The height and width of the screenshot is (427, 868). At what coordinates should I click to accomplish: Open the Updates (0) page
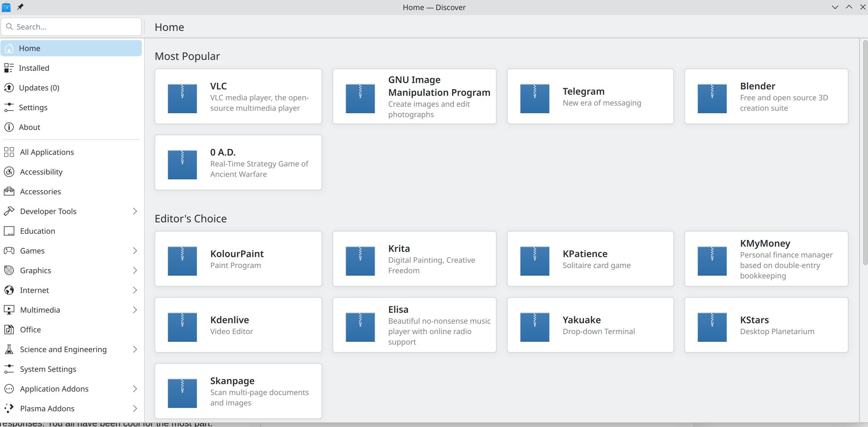[71, 88]
